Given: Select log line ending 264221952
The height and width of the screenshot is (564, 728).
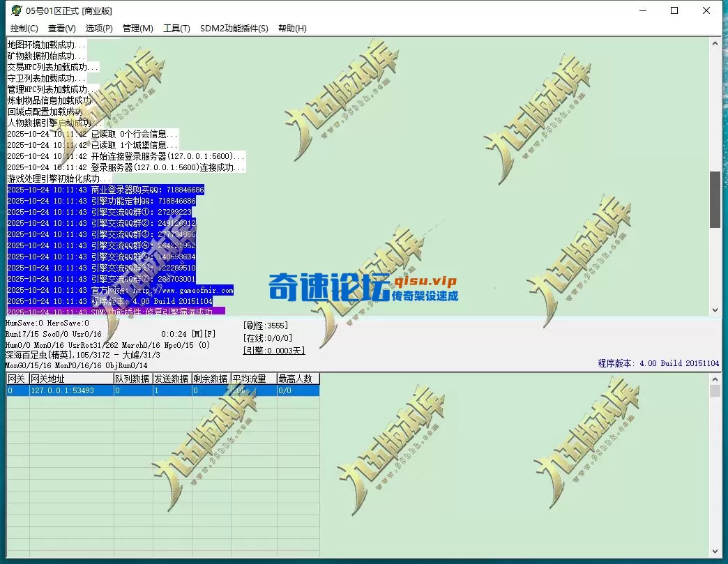Looking at the screenshot, I should [x=101, y=245].
